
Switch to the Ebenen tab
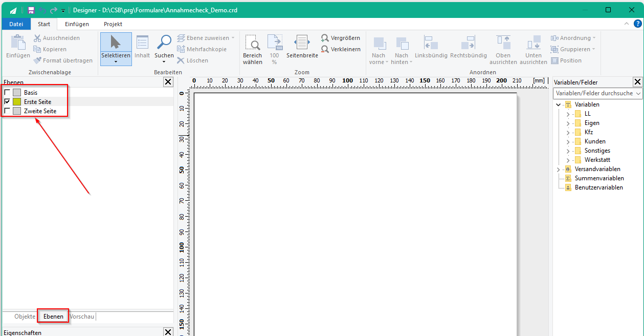pos(53,317)
